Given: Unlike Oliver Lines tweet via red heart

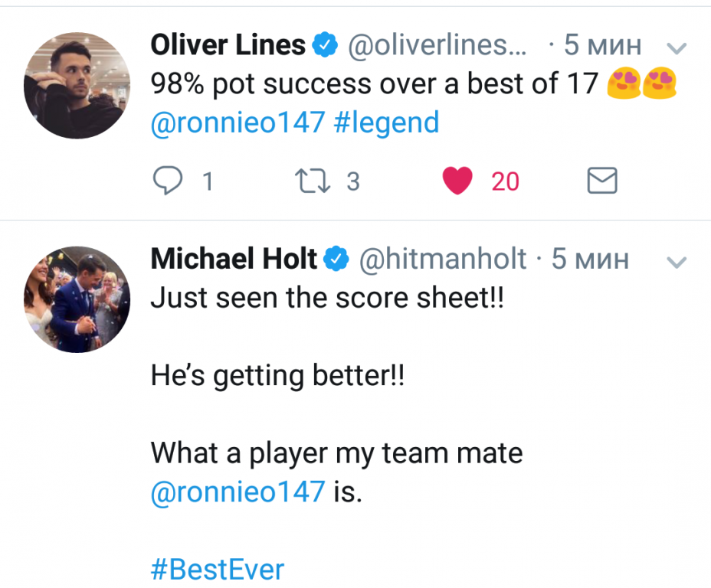Looking at the screenshot, I should coord(458,181).
